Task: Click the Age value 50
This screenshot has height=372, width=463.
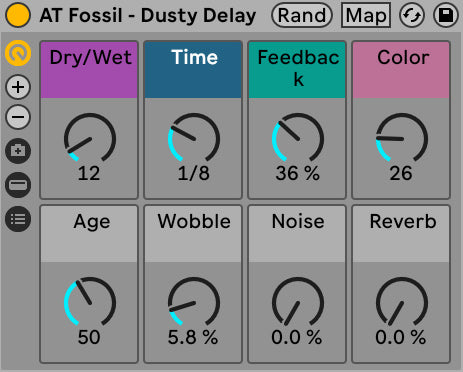Action: [89, 337]
